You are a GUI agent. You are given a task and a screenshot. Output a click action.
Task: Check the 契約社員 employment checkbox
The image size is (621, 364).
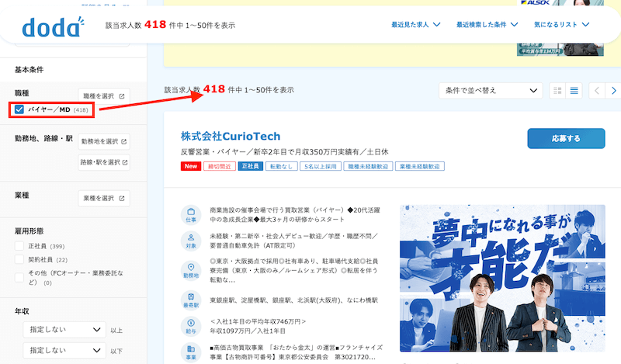[x=19, y=259]
